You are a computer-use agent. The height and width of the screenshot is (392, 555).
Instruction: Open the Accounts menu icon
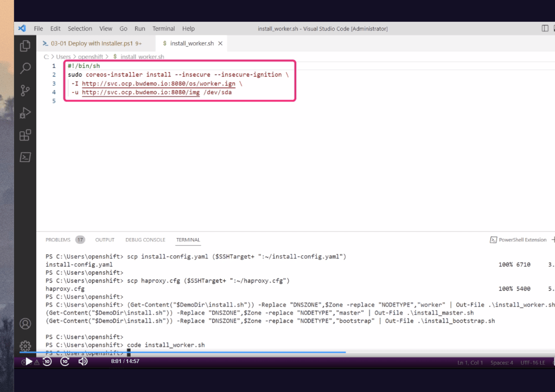25,324
